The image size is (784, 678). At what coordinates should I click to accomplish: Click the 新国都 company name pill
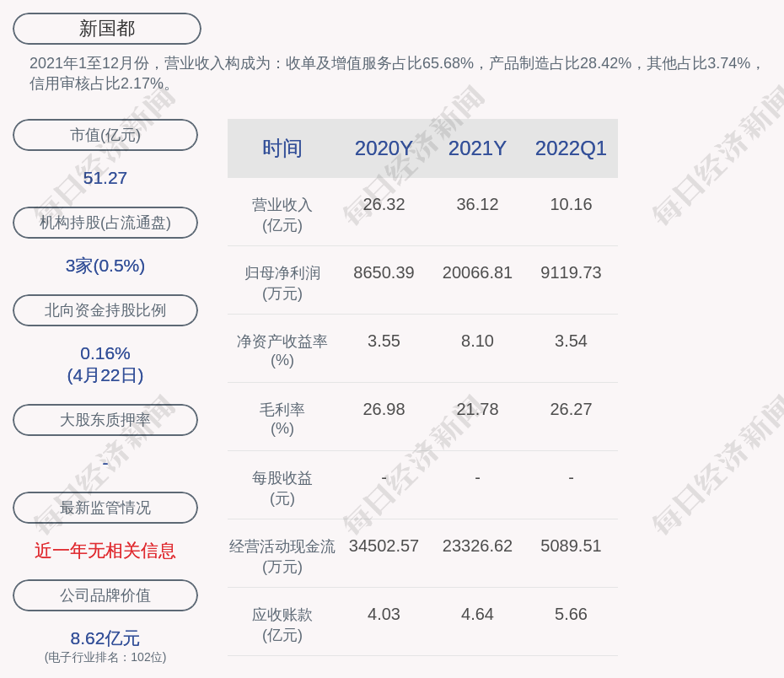tap(107, 29)
